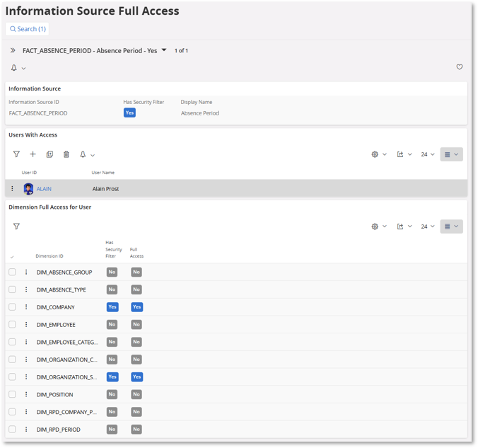This screenshot has width=478, height=448.
Task: Toggle select-all checkmark in dimension table header
Action: [x=12, y=257]
